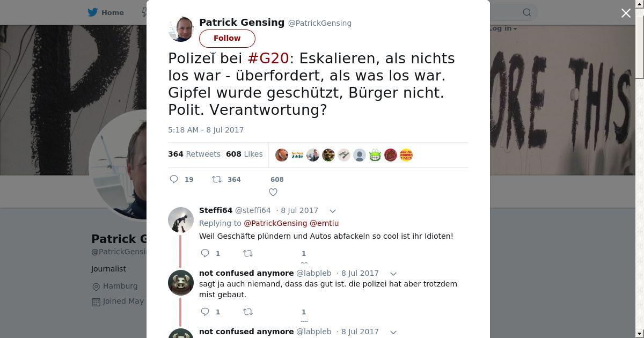This screenshot has height=338, width=644.
Task: Click the Twitter bird Home icon
Action: pyautogui.click(x=93, y=12)
